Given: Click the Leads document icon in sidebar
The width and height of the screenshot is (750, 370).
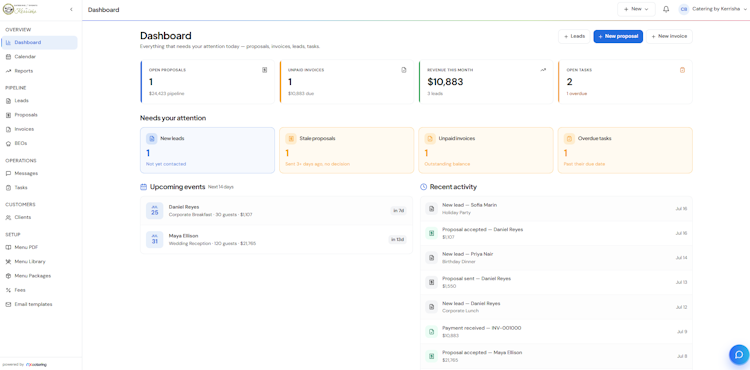Looking at the screenshot, I should pyautogui.click(x=9, y=101).
